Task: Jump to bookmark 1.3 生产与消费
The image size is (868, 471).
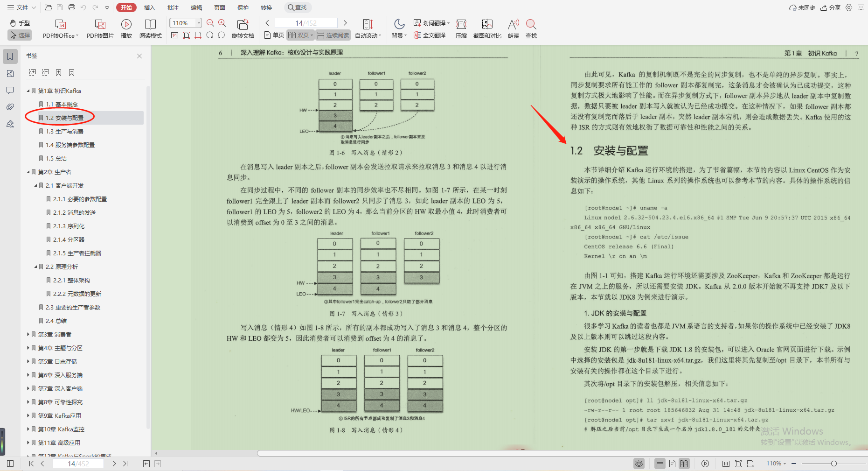Action: point(64,131)
